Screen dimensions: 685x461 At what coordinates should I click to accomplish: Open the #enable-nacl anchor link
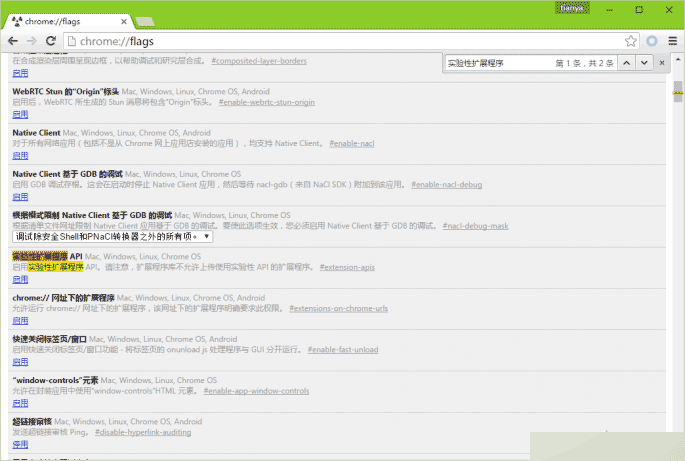(352, 143)
